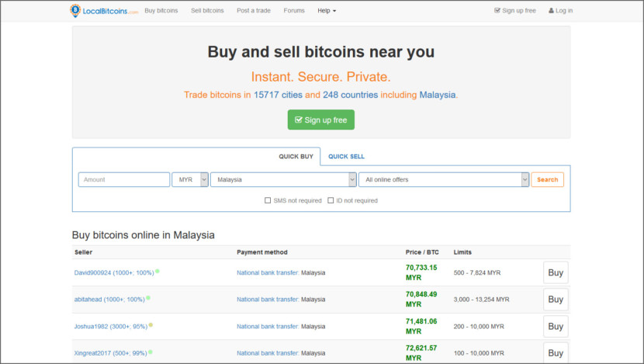
Task: Click the orange Search button
Action: click(547, 179)
